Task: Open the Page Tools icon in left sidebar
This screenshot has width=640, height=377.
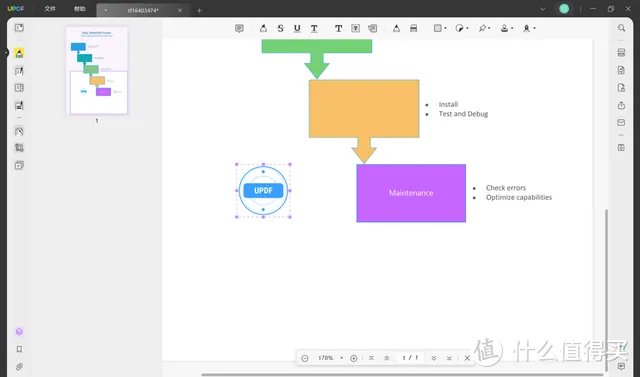Action: tap(19, 165)
